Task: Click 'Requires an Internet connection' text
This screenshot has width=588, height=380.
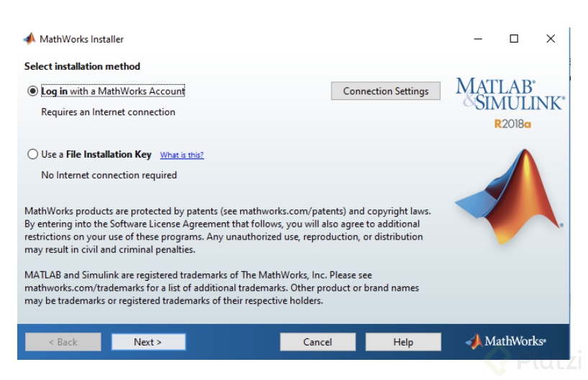Action: [x=108, y=112]
